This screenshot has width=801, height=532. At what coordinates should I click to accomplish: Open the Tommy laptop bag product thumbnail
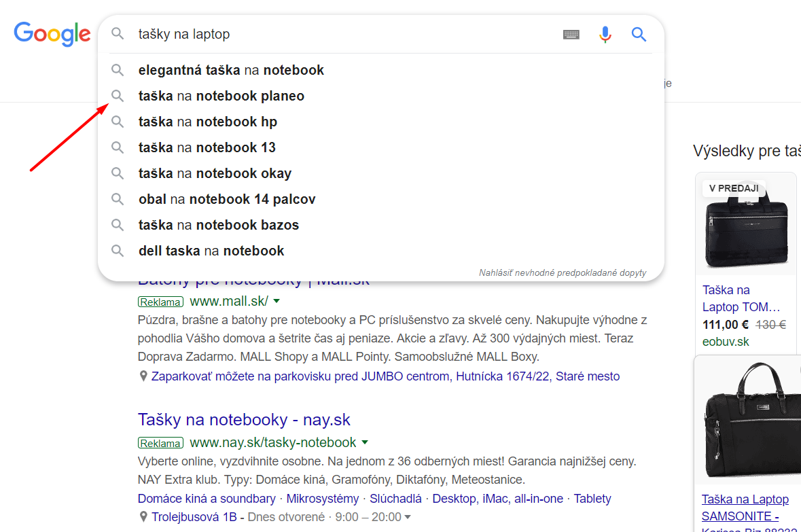[x=746, y=225]
